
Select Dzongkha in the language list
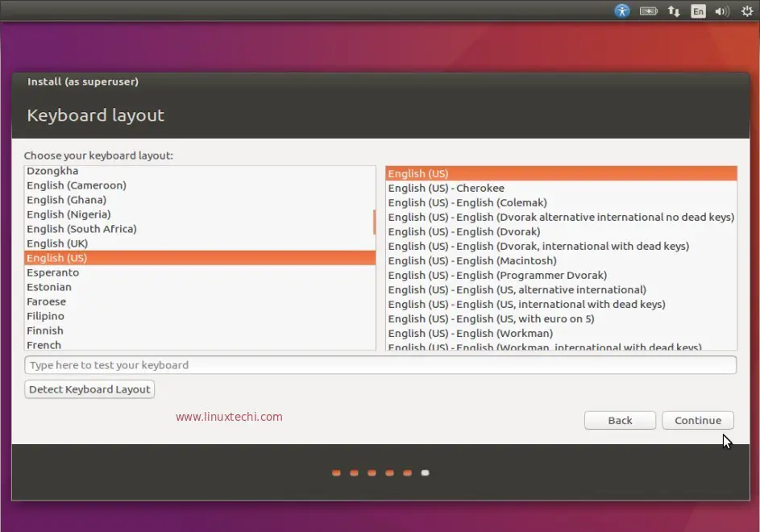pyautogui.click(x=200, y=171)
